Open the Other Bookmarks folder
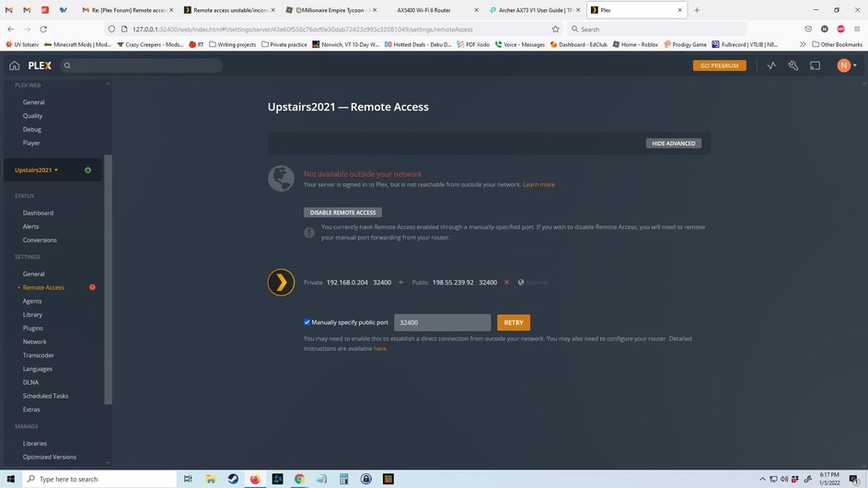This screenshot has width=868, height=488. coord(837,44)
